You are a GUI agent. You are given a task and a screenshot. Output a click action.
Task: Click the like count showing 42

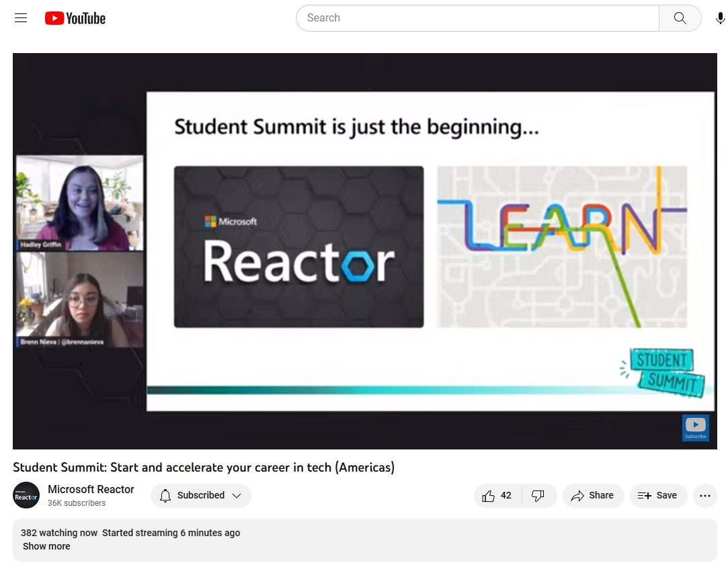coord(505,495)
